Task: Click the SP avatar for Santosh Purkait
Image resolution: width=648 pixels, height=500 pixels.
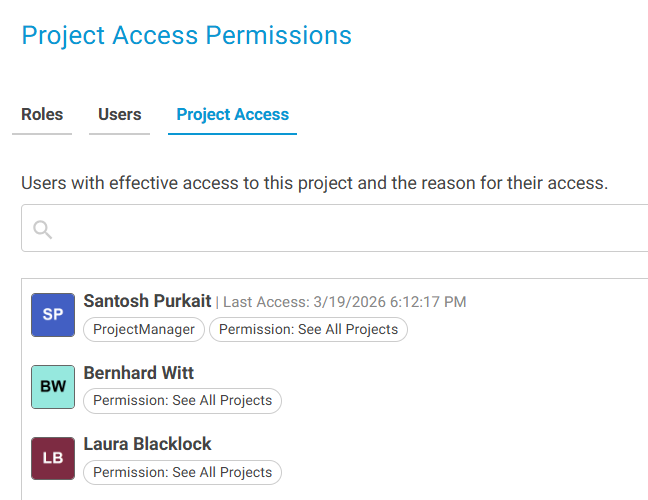Action: point(53,315)
